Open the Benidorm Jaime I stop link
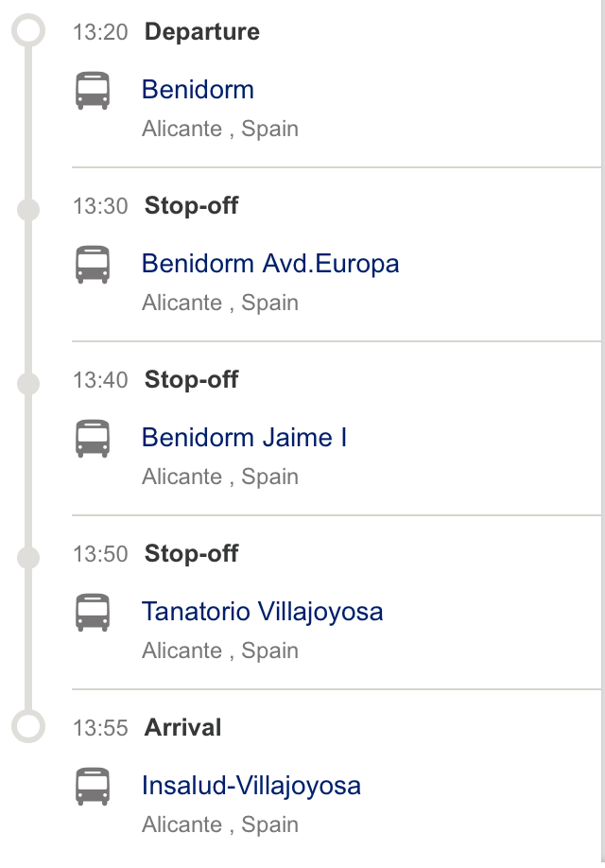The width and height of the screenshot is (605, 868). (244, 437)
